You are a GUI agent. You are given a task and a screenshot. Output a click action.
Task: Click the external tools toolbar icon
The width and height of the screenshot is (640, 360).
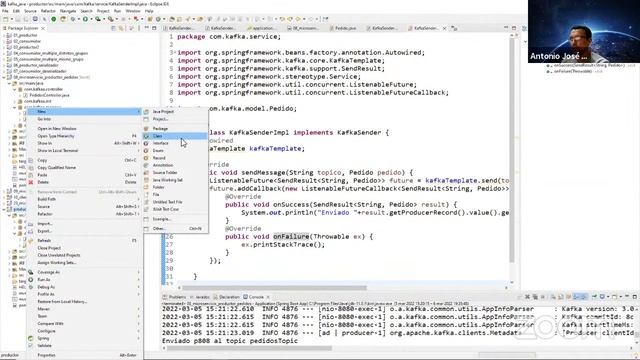pos(110,19)
